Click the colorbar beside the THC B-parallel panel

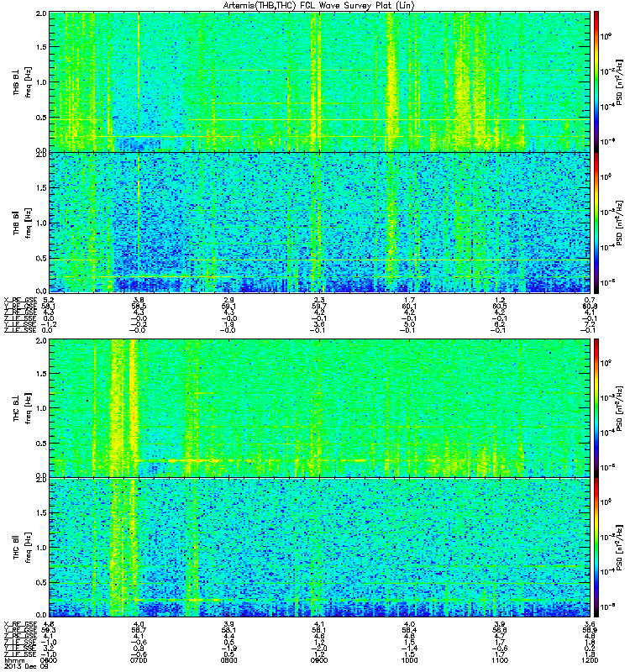pyautogui.click(x=596, y=548)
